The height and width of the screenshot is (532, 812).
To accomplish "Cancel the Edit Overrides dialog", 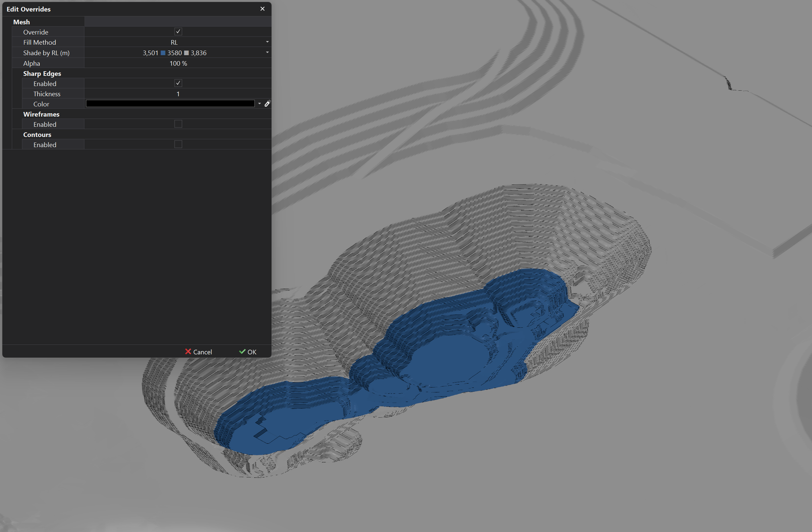I will point(203,352).
